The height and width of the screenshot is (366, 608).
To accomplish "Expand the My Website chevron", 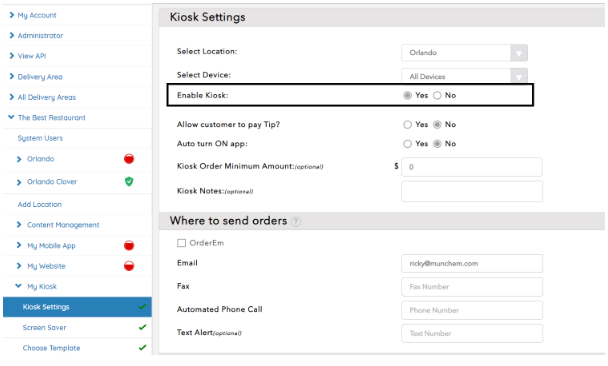I will coord(19,266).
